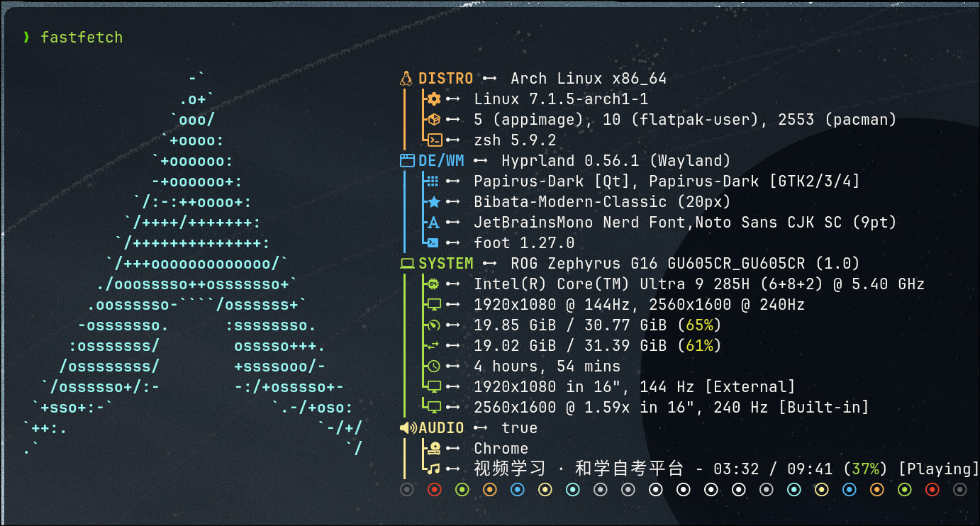
Task: Select the last dark gray dot in the color row
Action: 959,490
